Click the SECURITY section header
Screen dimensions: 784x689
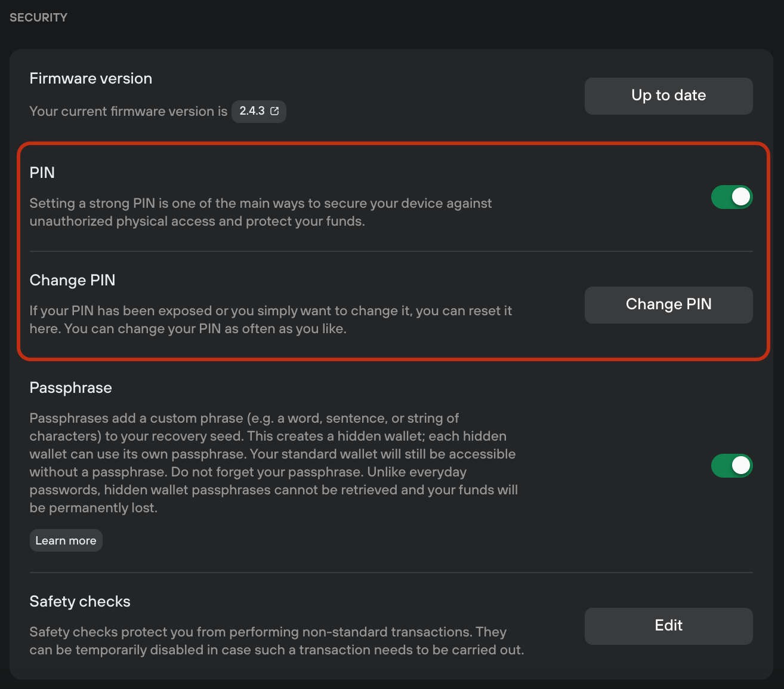pos(38,17)
